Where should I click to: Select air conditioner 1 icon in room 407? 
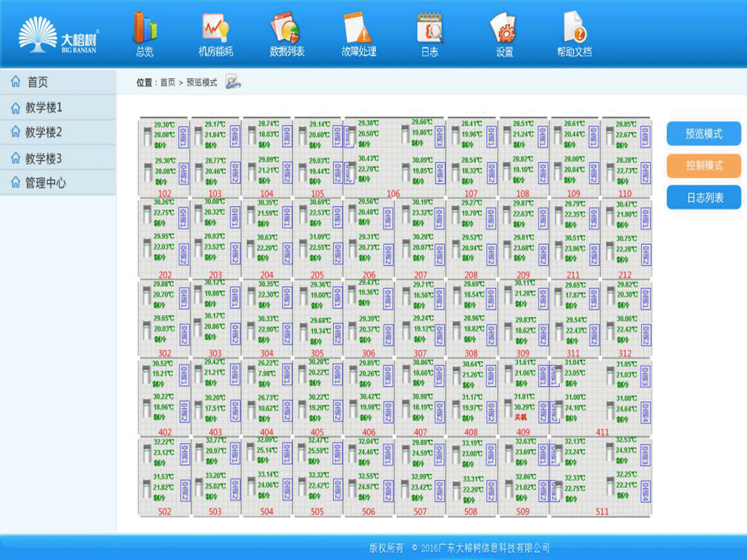click(x=405, y=374)
